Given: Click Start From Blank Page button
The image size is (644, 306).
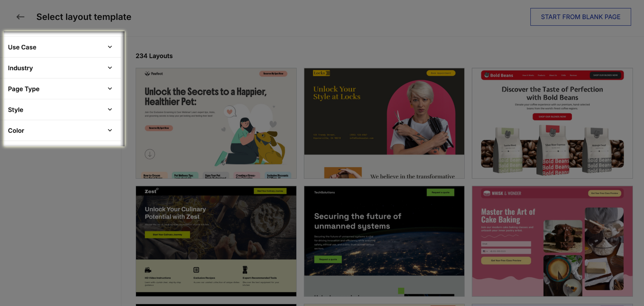Looking at the screenshot, I should 580,17.
